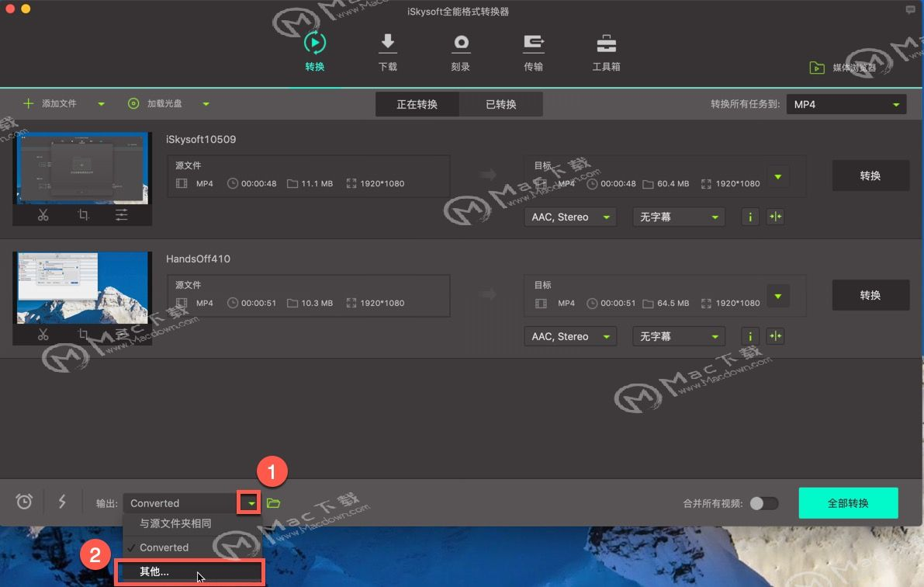This screenshot has height=587, width=924.
Task: Click the compress icon for iSkysoft10509
Action: point(776,217)
